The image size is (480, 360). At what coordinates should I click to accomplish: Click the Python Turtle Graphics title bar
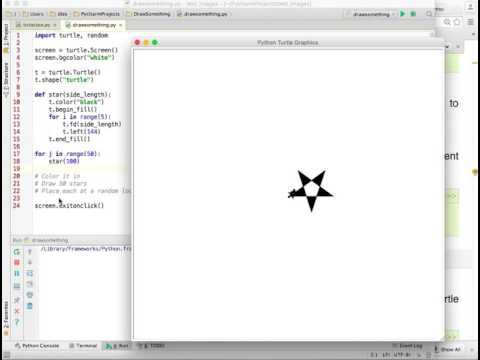(x=288, y=42)
